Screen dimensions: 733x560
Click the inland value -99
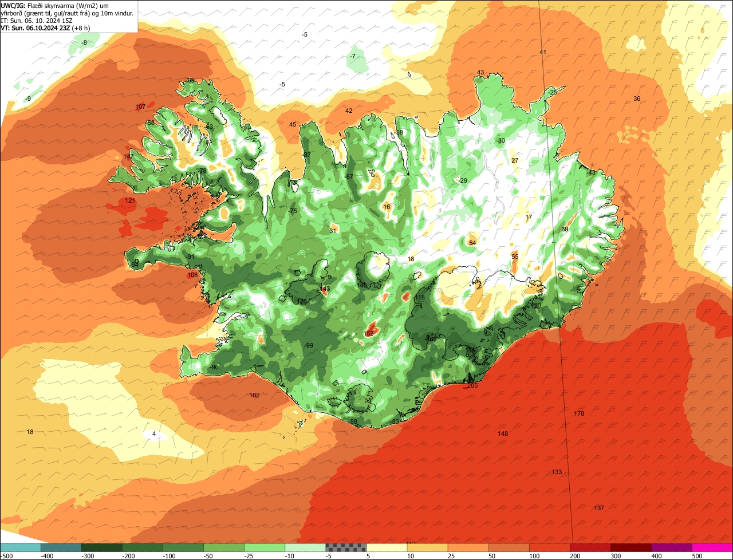coord(308,345)
